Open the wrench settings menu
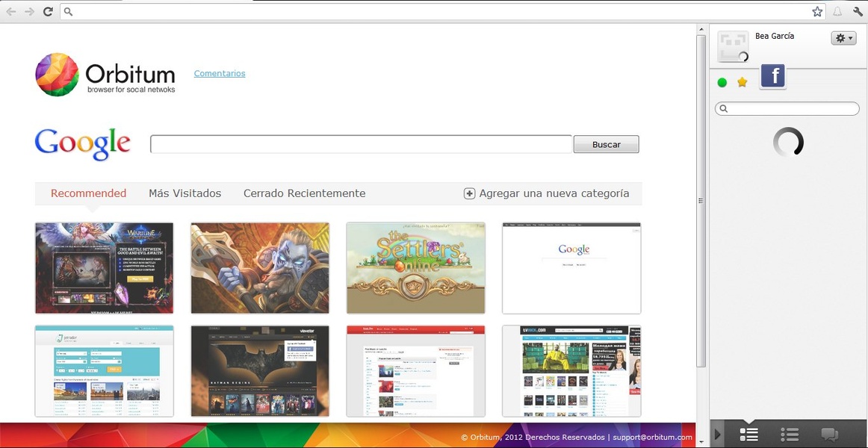This screenshot has height=448, width=868. [x=858, y=11]
